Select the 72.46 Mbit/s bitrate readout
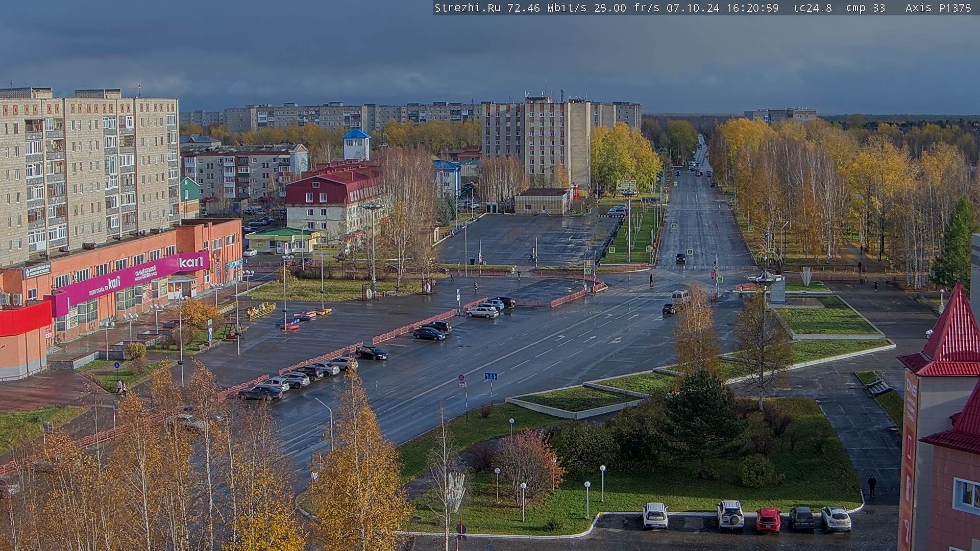Viewport: 980px width, 551px height. tap(547, 8)
